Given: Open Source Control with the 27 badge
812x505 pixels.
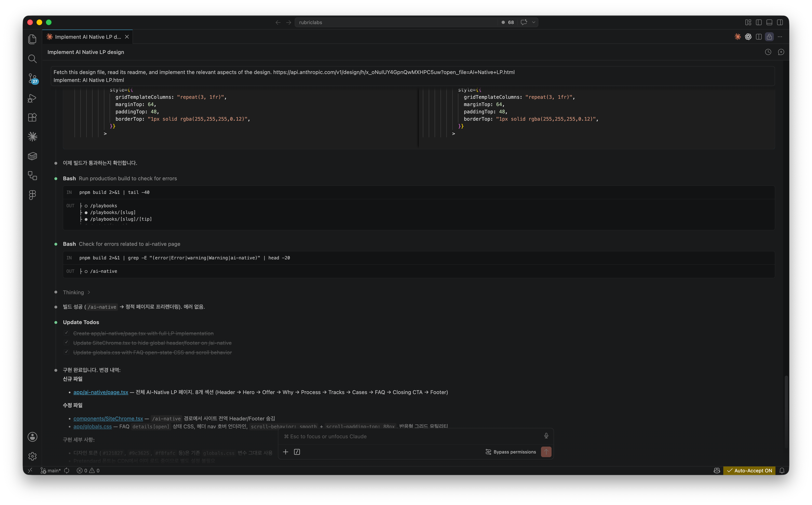Looking at the screenshot, I should coord(32,78).
